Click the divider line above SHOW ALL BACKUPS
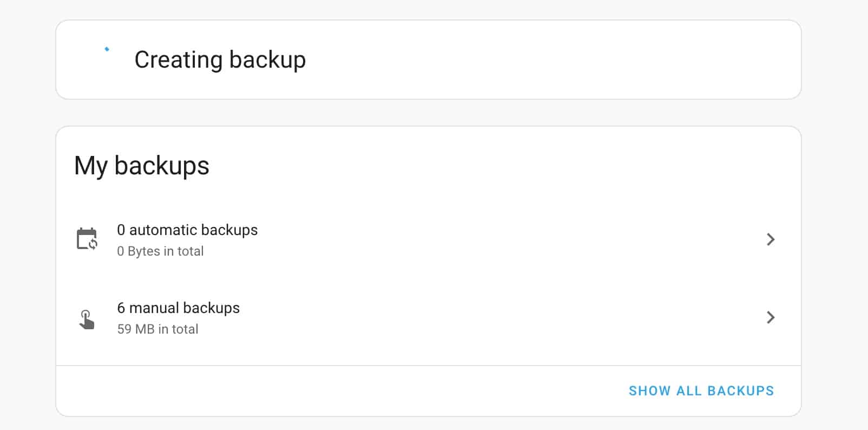868x430 pixels. click(428, 366)
